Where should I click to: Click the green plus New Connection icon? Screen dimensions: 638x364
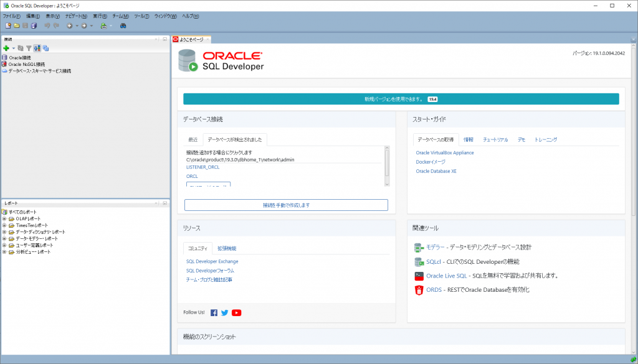point(6,48)
